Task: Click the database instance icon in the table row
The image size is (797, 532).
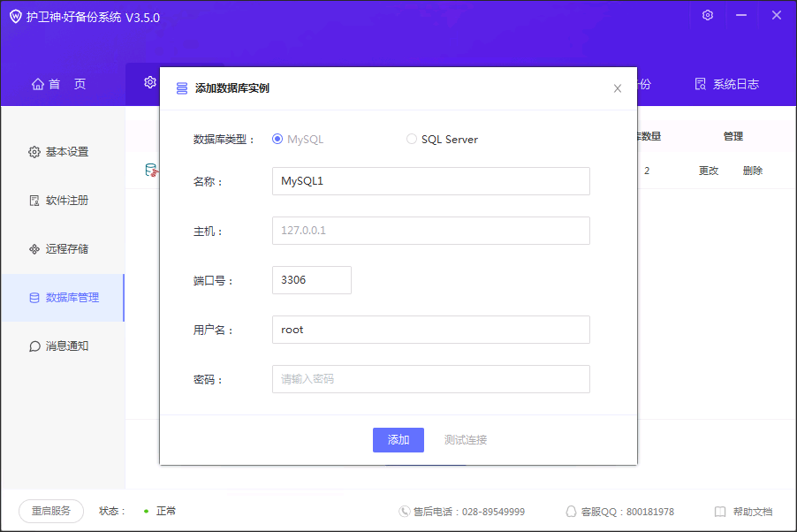Action: 151,171
